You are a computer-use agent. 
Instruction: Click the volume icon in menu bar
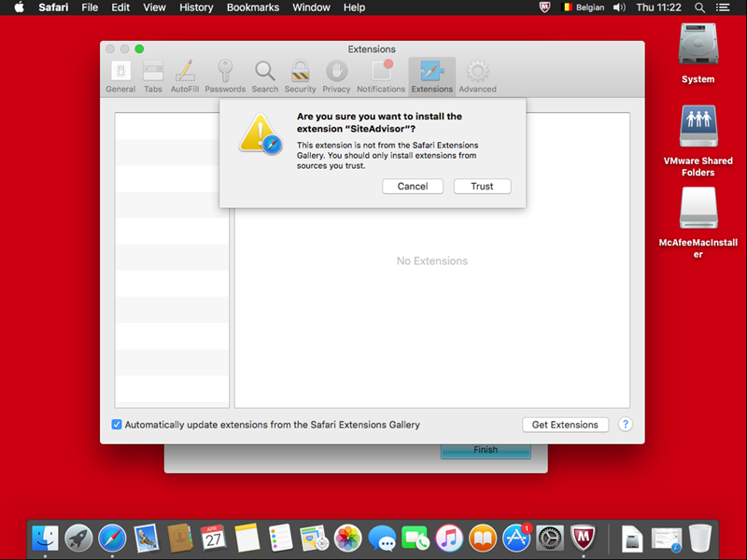point(619,7)
